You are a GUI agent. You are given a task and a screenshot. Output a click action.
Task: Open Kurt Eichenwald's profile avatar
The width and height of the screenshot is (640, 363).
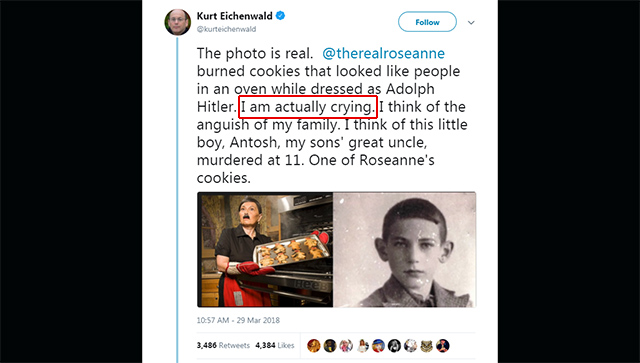(178, 22)
